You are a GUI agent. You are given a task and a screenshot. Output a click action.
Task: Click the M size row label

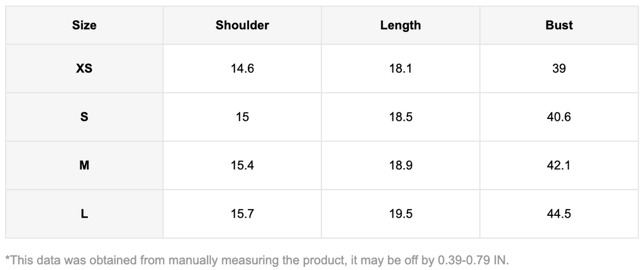(84, 166)
